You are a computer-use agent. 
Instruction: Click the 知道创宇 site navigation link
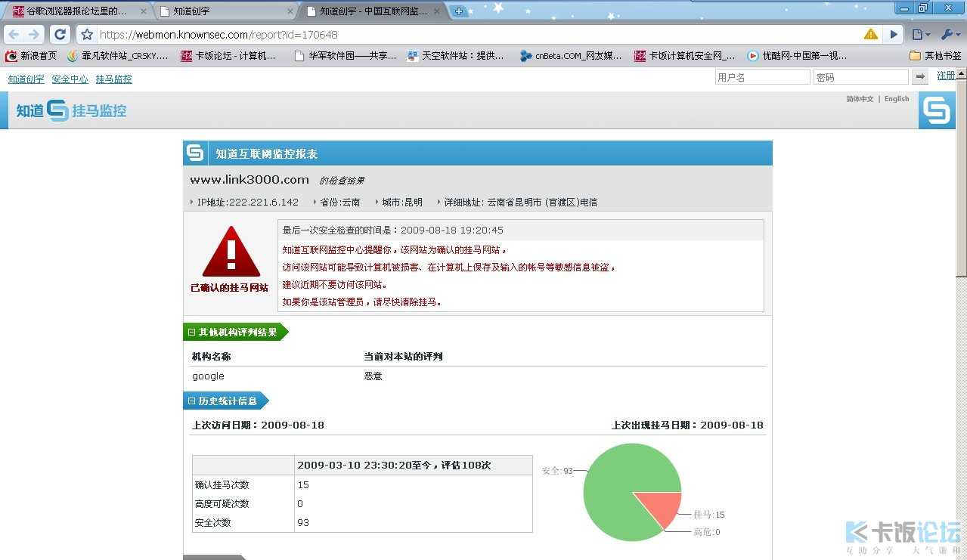pyautogui.click(x=26, y=79)
